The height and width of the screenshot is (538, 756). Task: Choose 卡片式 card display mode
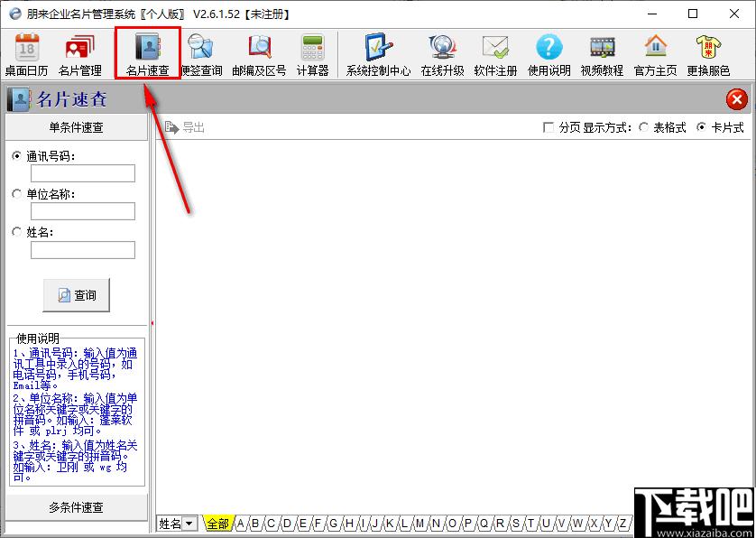[x=702, y=127]
